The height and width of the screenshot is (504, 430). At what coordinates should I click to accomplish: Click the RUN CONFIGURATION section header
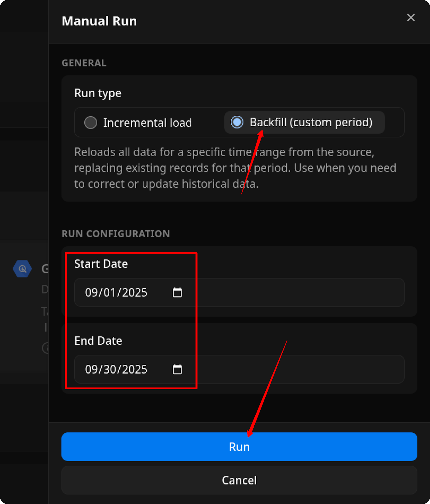click(116, 234)
